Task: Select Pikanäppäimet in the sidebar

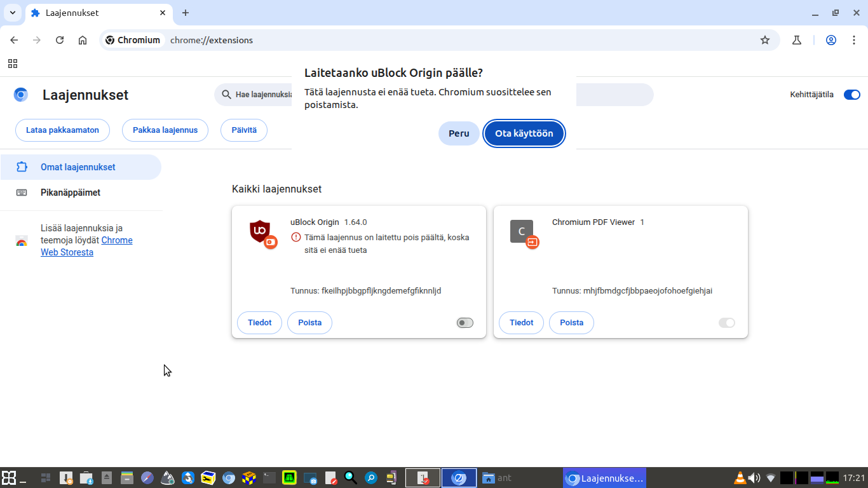Action: coord(70,193)
